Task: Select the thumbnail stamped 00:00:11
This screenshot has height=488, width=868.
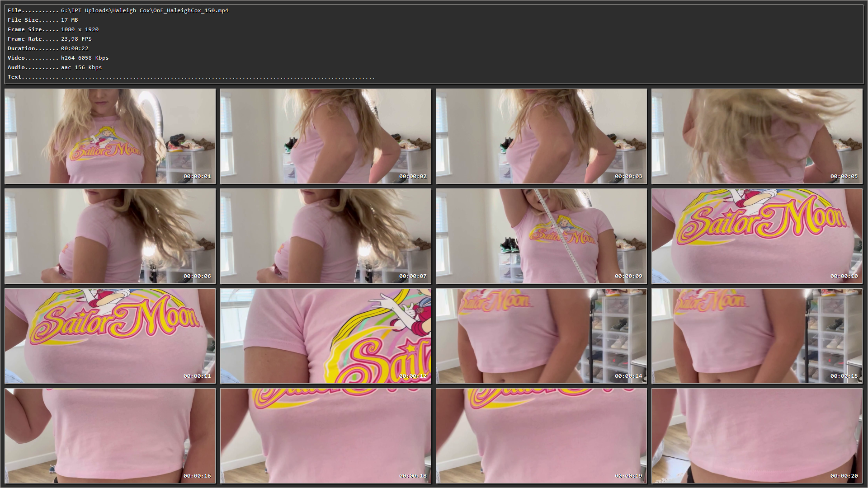Action: [x=110, y=336]
